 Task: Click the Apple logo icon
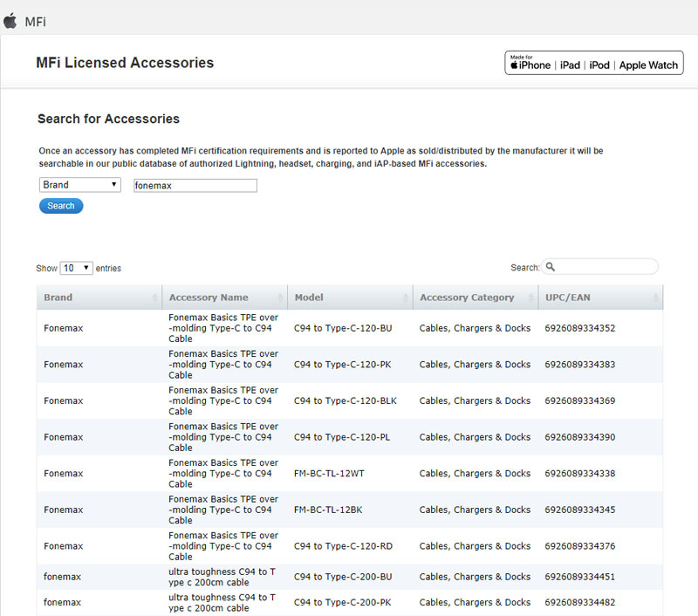[10, 21]
